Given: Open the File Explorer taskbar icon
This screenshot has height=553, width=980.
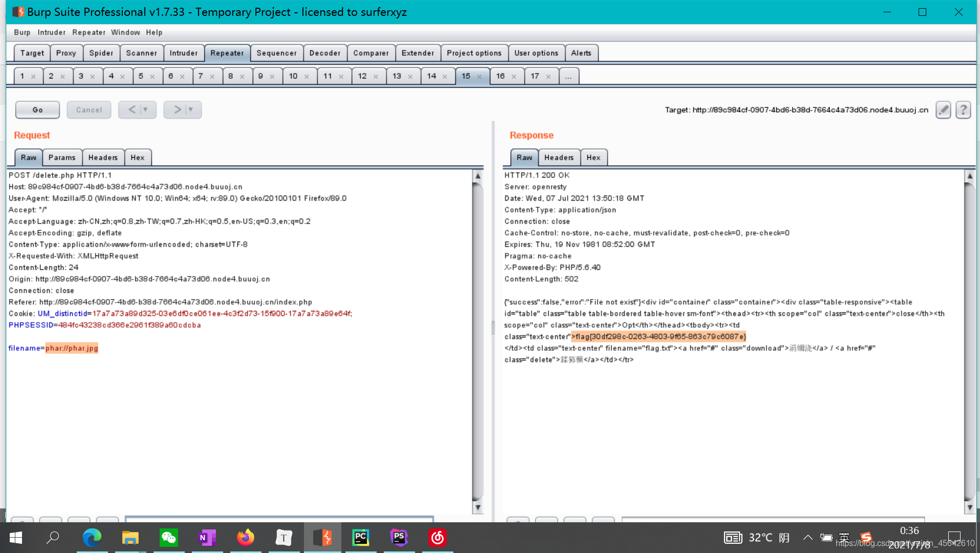Looking at the screenshot, I should point(130,537).
